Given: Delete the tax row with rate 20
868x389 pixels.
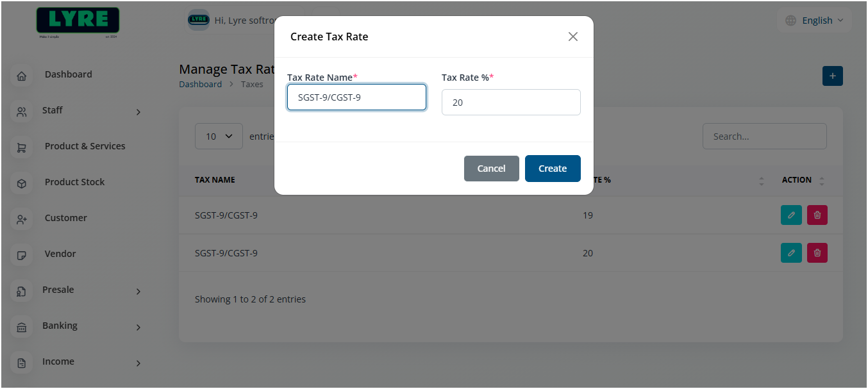Looking at the screenshot, I should tap(817, 253).
